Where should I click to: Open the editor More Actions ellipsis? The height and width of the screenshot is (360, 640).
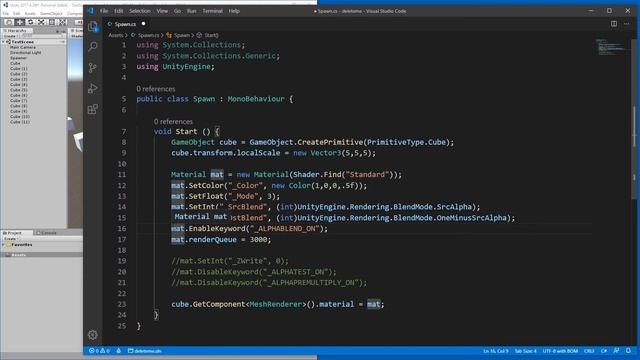click(627, 24)
